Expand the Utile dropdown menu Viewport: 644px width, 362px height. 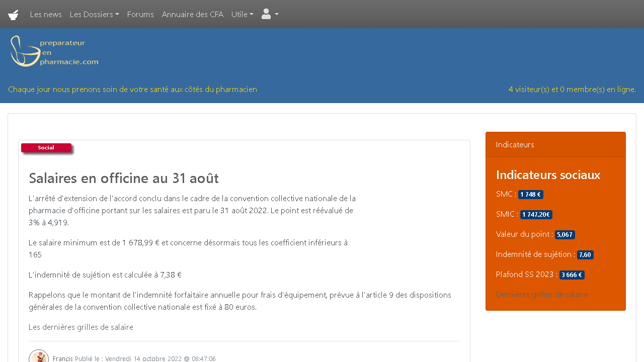[243, 14]
